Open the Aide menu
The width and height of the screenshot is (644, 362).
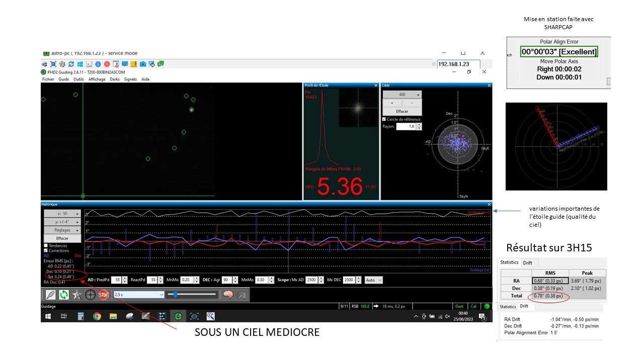(145, 79)
